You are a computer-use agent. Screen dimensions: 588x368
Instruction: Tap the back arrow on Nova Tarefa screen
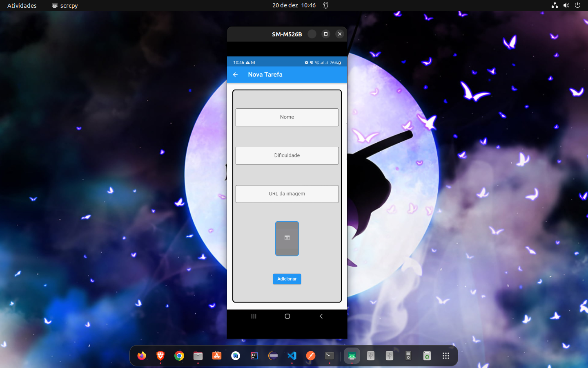235,74
